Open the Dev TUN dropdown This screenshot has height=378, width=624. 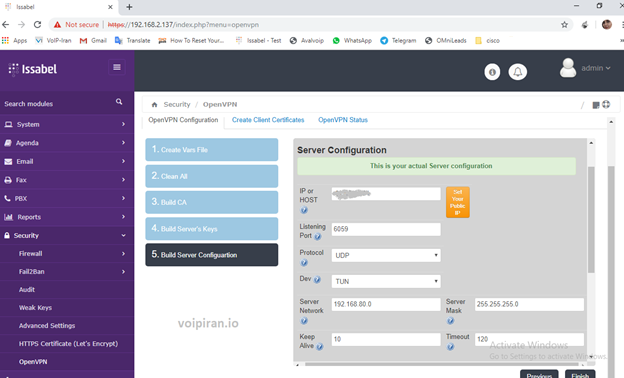pyautogui.click(x=386, y=281)
